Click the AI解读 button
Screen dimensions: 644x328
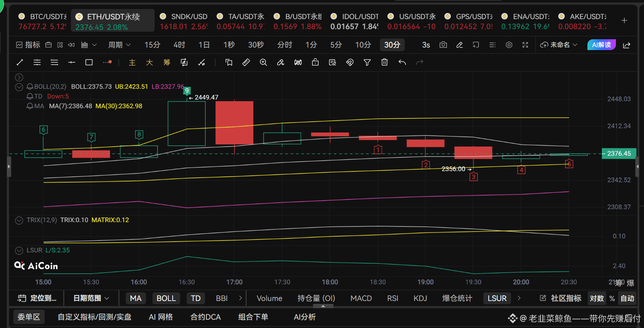point(601,45)
